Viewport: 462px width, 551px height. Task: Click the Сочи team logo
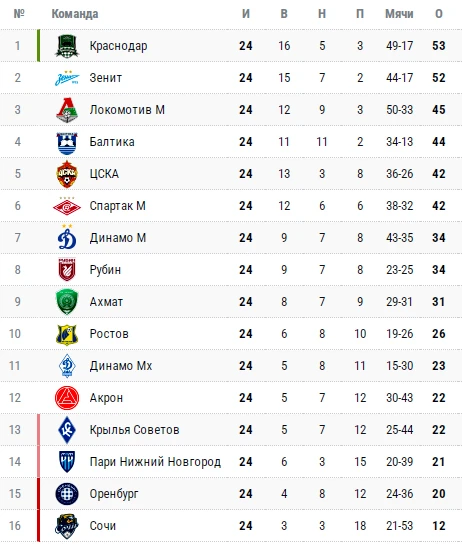(x=67, y=526)
